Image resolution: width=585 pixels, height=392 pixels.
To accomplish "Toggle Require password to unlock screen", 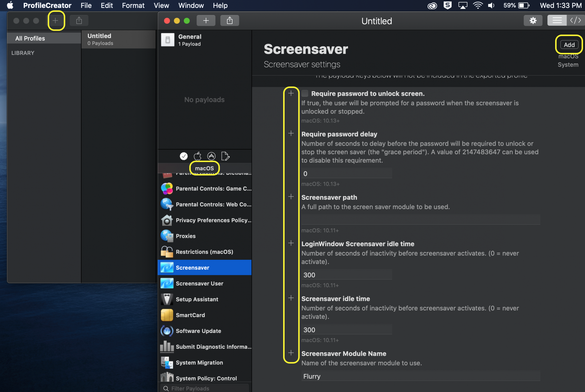I will click(x=305, y=93).
